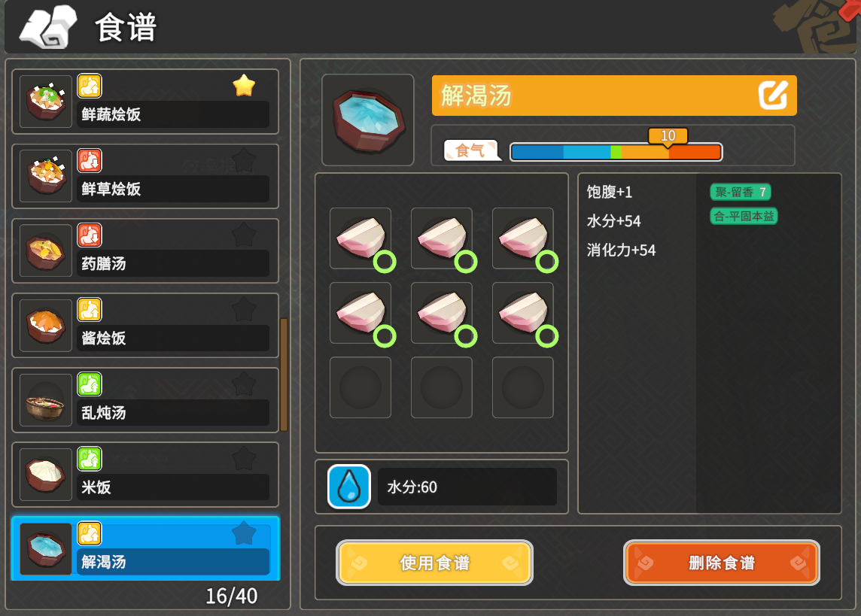Open the 乱炖汤 recipe thumbnail icon
The width and height of the screenshot is (861, 616).
click(46, 400)
